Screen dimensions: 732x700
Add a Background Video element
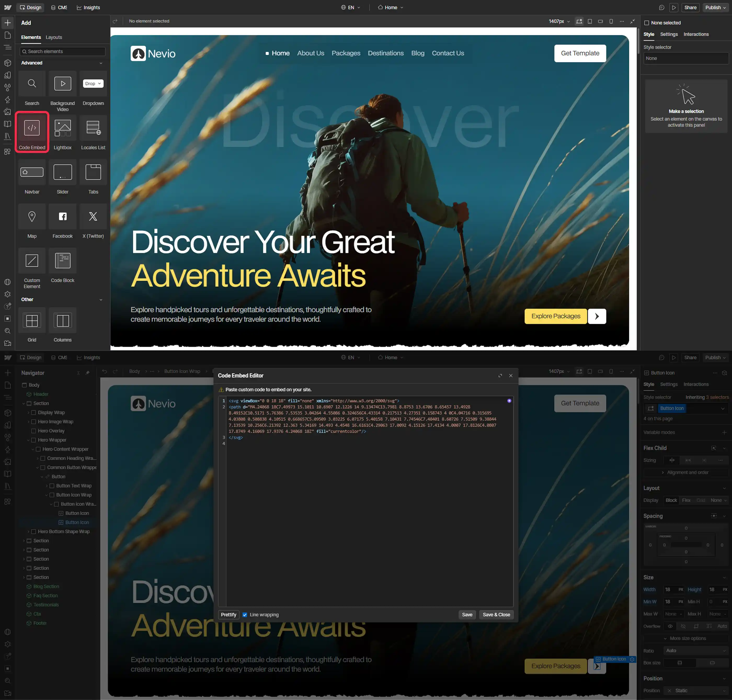(x=63, y=91)
